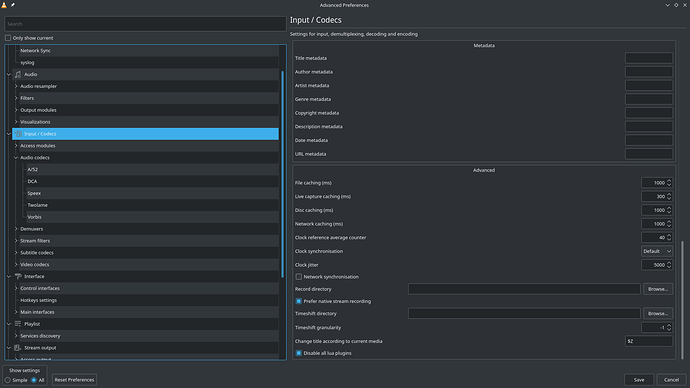Collapse the Interface tree section

pyautogui.click(x=9, y=276)
